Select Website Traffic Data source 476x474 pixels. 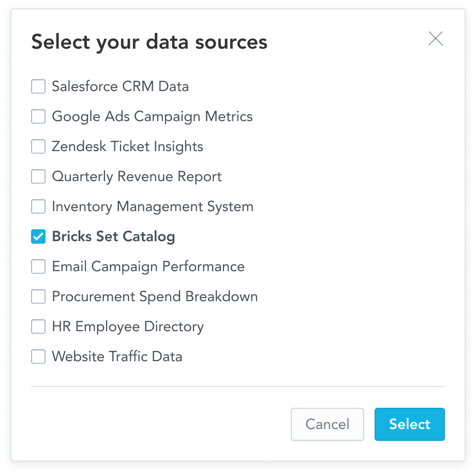tap(38, 357)
